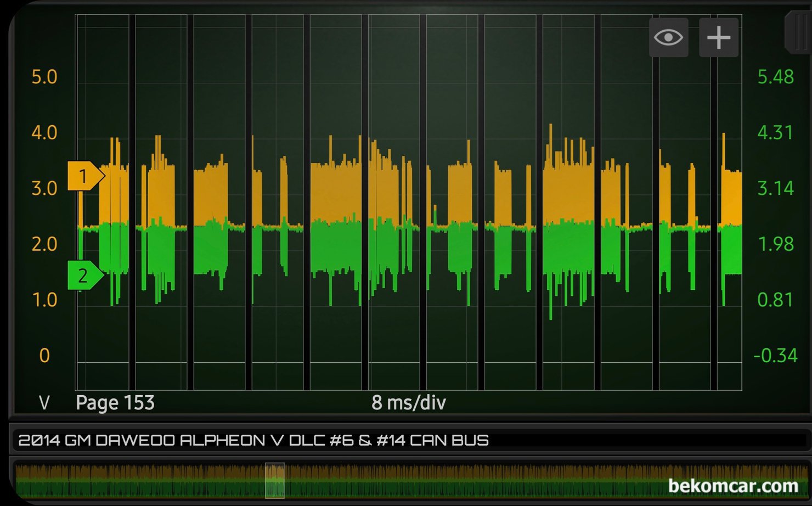
Task: Tap the V unit label
Action: [44, 403]
